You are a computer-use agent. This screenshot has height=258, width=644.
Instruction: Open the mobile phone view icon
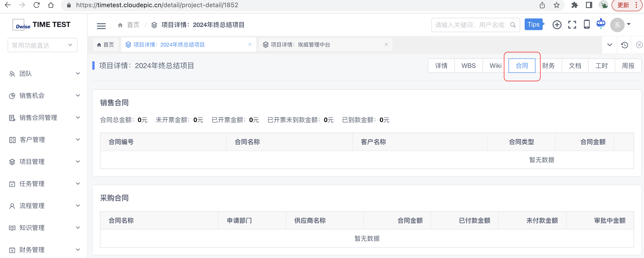pyautogui.click(x=587, y=24)
